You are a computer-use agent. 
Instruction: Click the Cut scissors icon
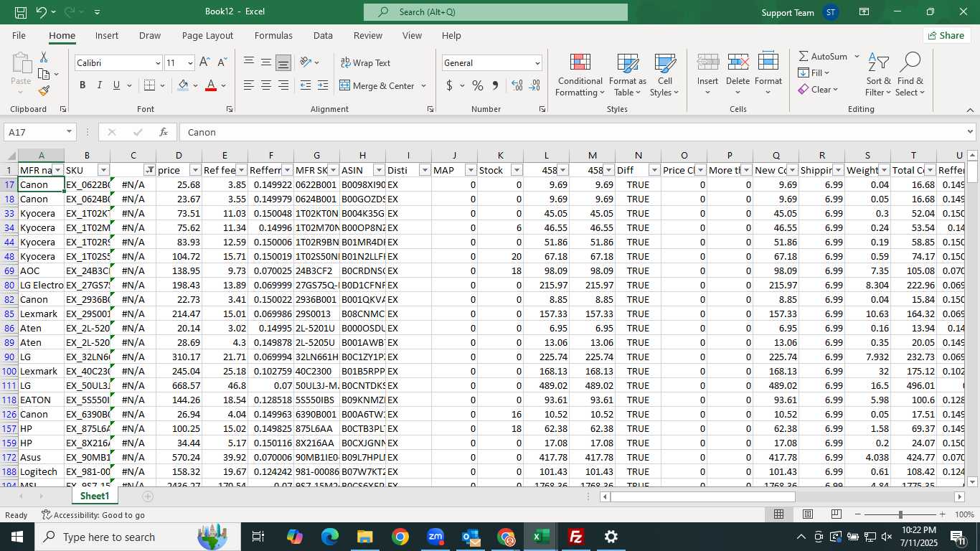pos(44,57)
